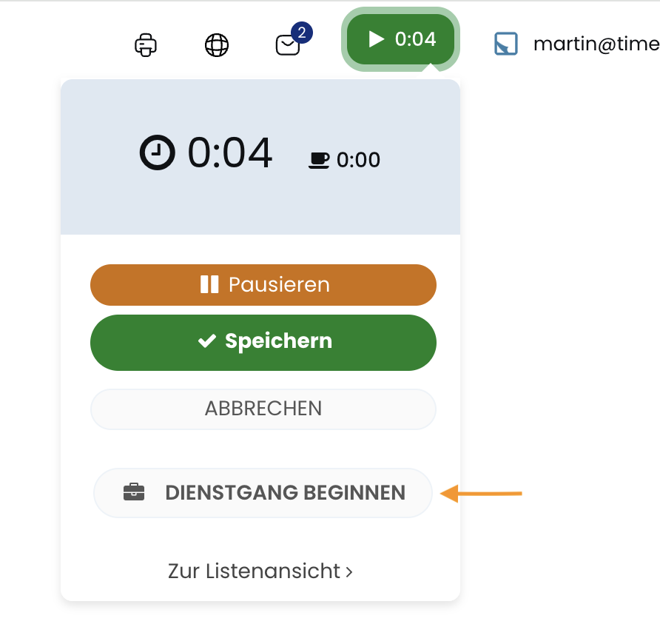Click the printer icon in the header
This screenshot has height=644, width=660.
coord(146,45)
